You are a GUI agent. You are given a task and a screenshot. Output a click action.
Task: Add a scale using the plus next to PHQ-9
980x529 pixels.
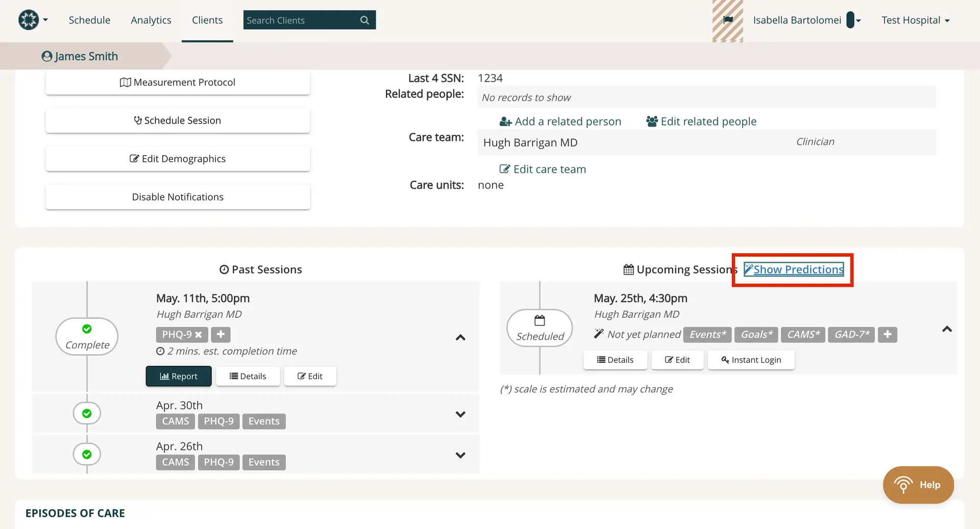tap(220, 335)
